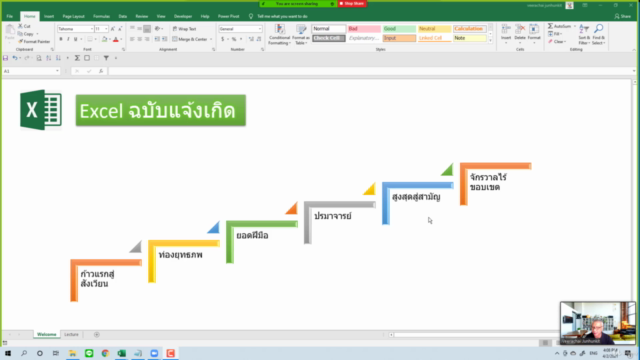This screenshot has width=640, height=360.
Task: Align text right
Action: [x=147, y=39]
